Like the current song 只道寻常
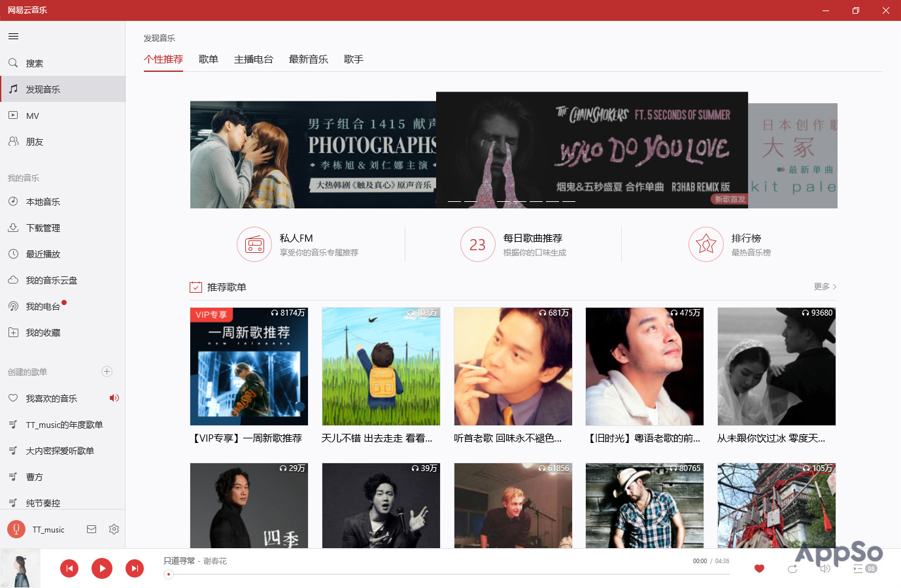This screenshot has height=588, width=901. coord(759,568)
